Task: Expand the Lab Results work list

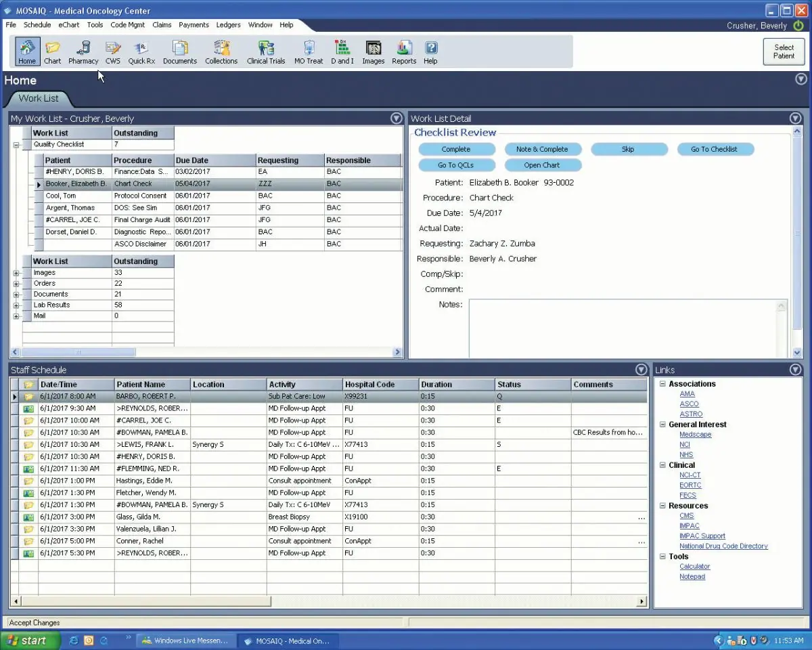Action: (16, 305)
